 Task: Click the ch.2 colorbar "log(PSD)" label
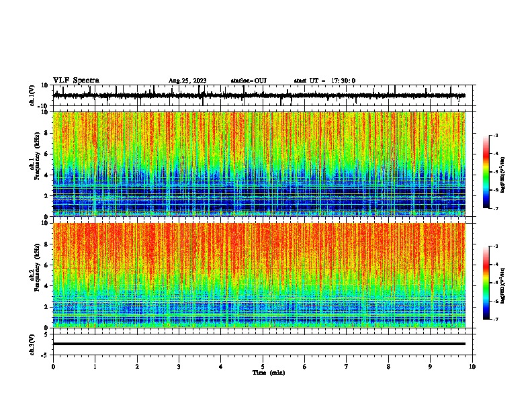[x=503, y=285]
